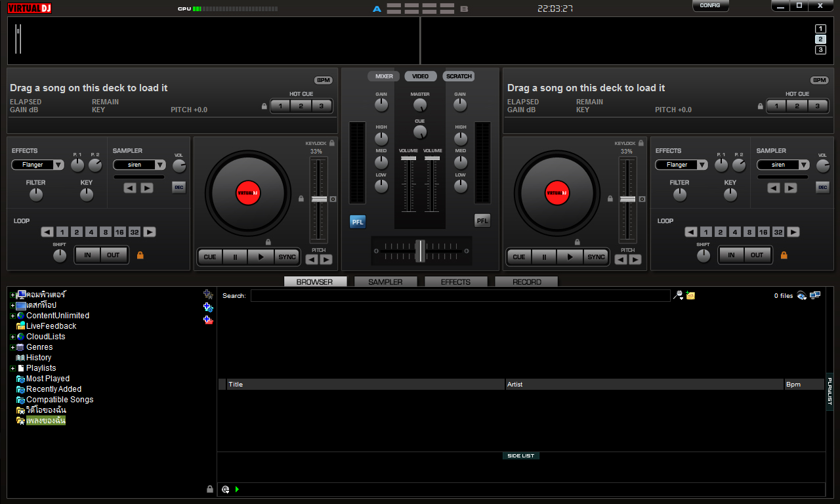Click the crossfader slider
The width and height of the screenshot is (840, 504).
(x=421, y=250)
